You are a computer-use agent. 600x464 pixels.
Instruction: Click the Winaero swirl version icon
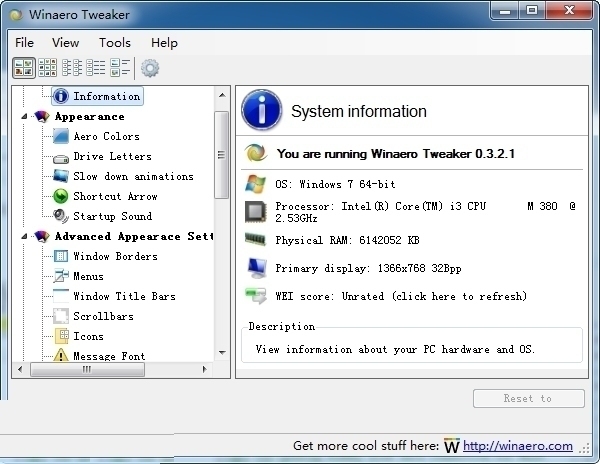(255, 153)
